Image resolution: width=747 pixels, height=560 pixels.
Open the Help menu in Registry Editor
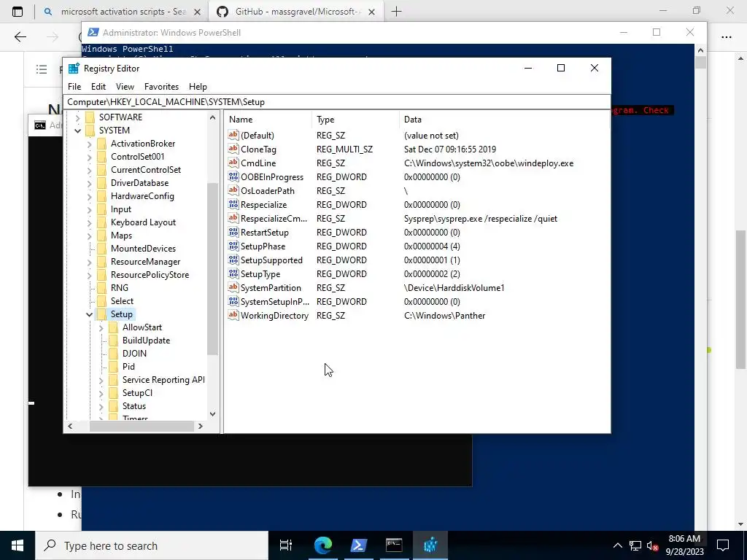pos(198,87)
